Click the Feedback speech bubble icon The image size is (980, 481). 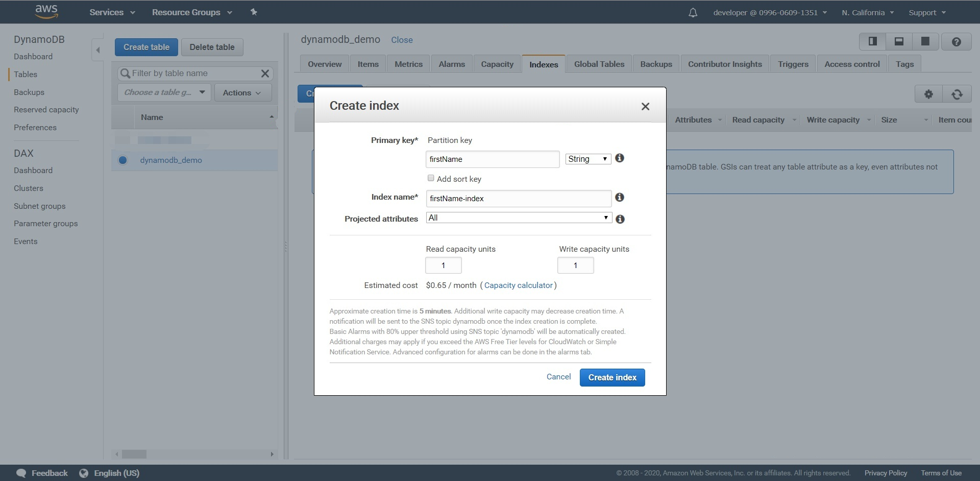tap(21, 473)
